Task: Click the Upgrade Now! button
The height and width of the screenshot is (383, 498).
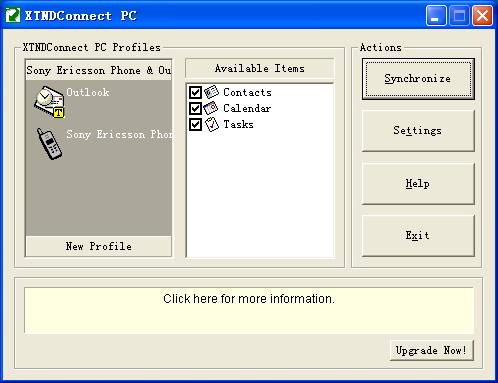Action: (x=432, y=350)
